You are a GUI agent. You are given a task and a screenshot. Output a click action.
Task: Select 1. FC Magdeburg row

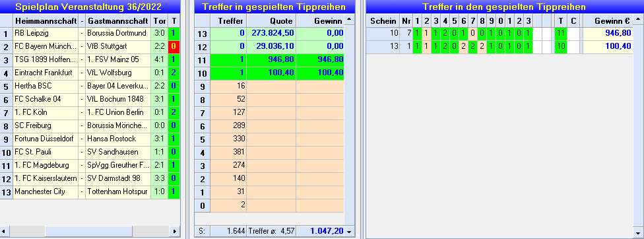click(90, 166)
